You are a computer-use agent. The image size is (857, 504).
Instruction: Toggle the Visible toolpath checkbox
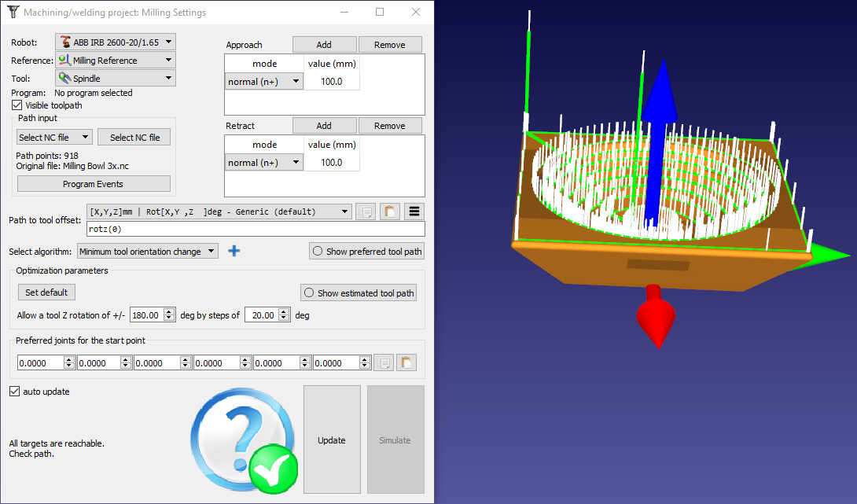17,105
